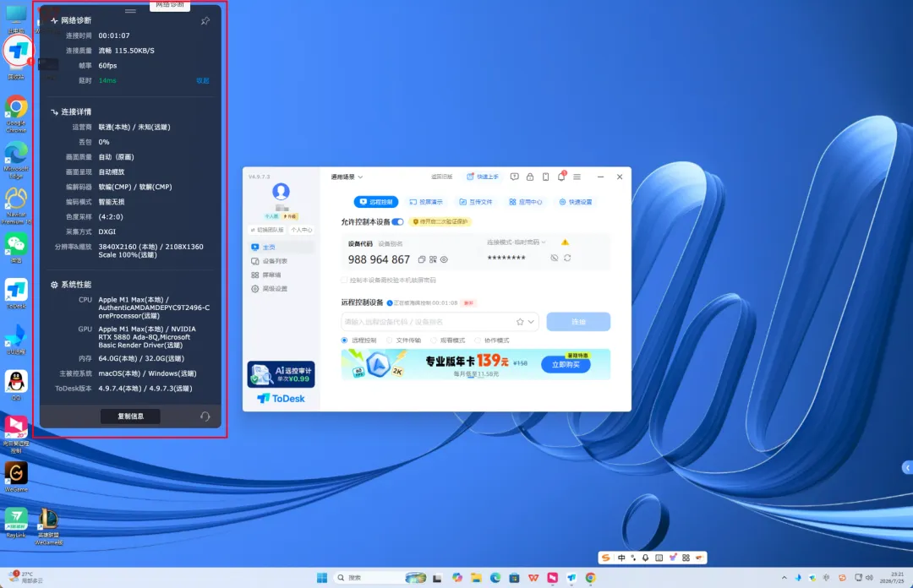
Task: Click the lock icon in ToDesk header
Action: 530,177
